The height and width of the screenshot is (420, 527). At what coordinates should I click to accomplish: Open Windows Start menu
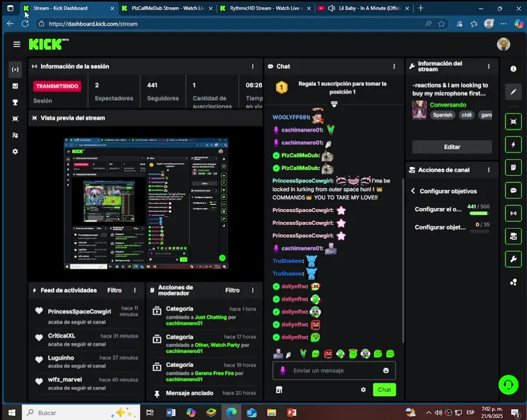(12, 412)
